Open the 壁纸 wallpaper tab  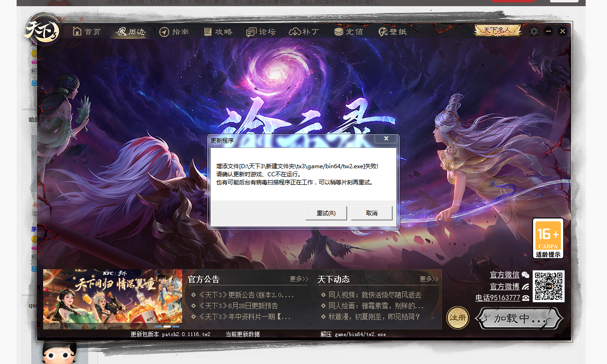tap(392, 32)
